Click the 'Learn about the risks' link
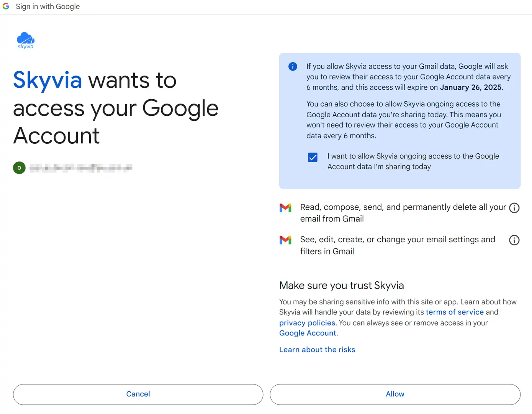Screen dimensions: 532x414 tap(317, 350)
